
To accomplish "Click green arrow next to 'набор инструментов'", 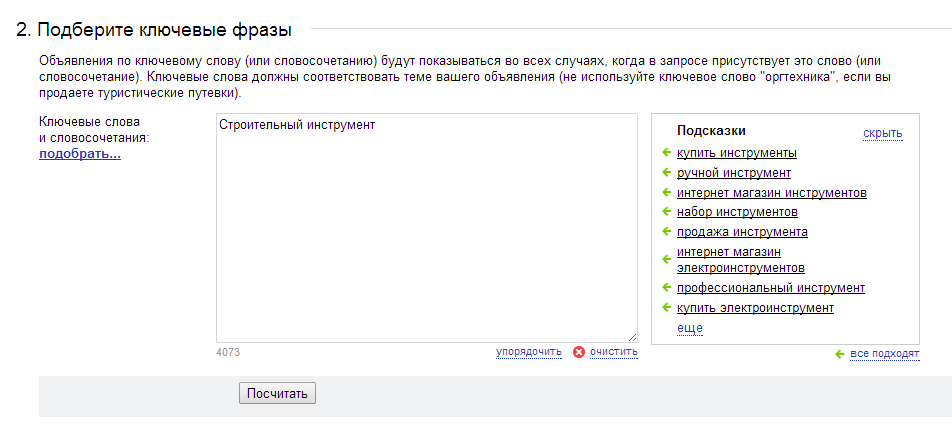I will 666,211.
